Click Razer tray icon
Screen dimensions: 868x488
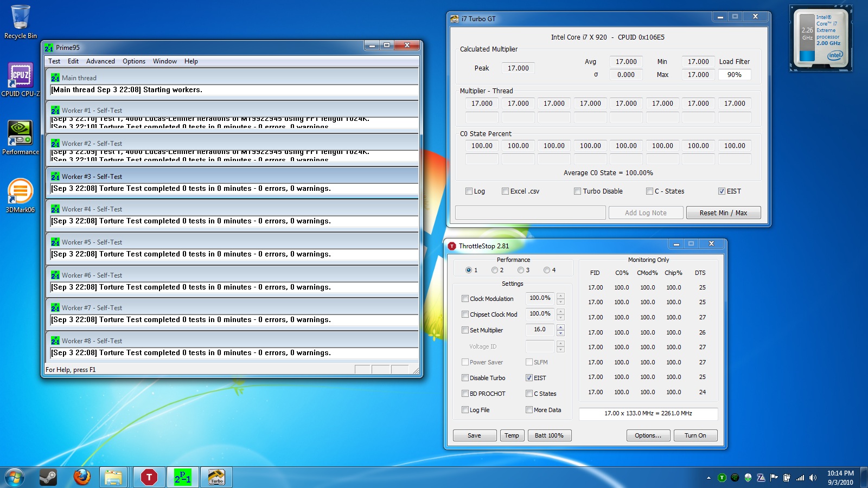pyautogui.click(x=735, y=478)
